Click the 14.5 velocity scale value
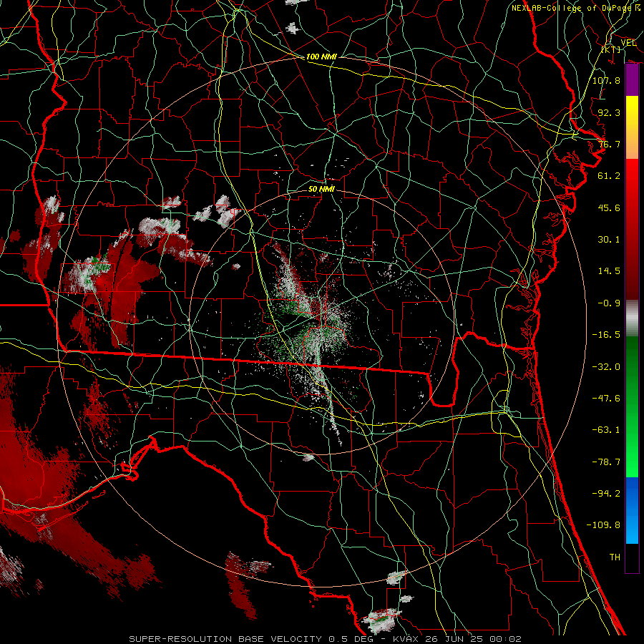Image resolution: width=644 pixels, height=644 pixels. pyautogui.click(x=609, y=271)
